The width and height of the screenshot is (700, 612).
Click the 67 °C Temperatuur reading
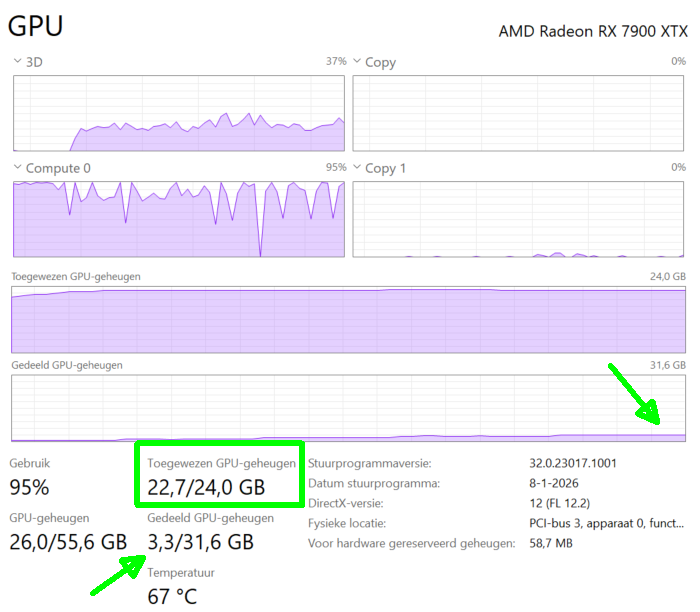coord(172,597)
